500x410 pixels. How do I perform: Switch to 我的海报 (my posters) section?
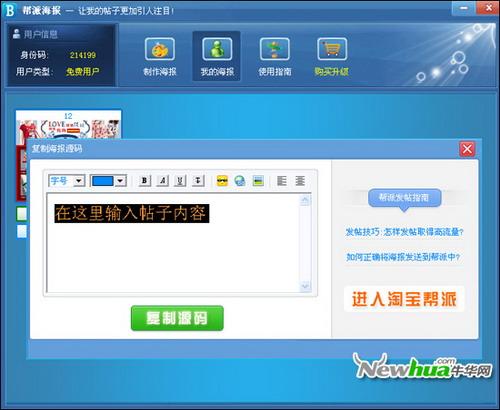coord(217,57)
